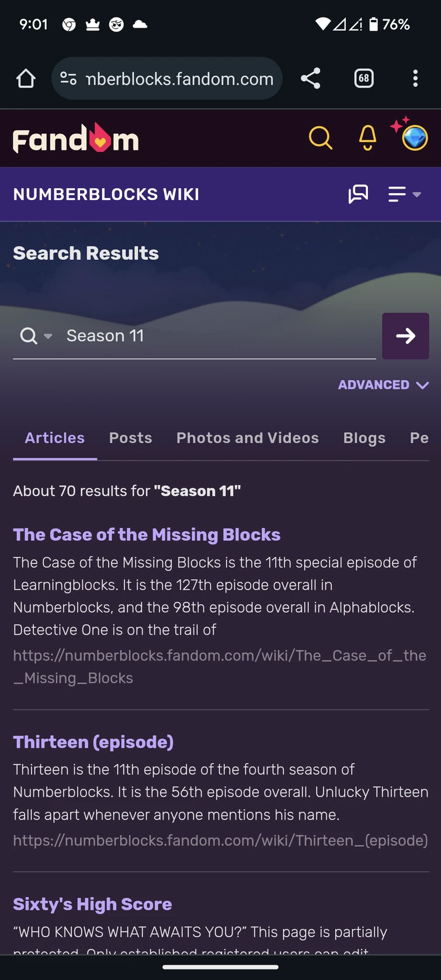Image resolution: width=441 pixels, height=980 pixels.
Task: Open Chrome's overflow menu
Action: (x=415, y=78)
